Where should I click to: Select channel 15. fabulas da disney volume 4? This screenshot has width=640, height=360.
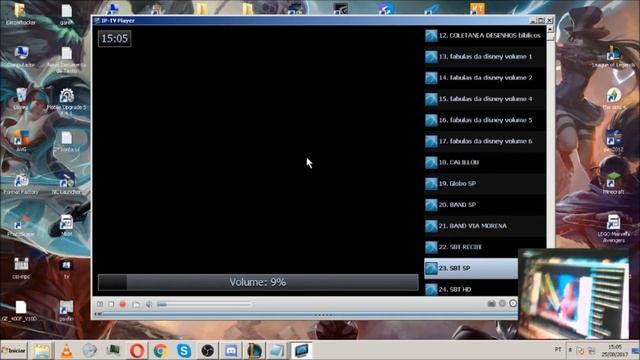point(484,99)
